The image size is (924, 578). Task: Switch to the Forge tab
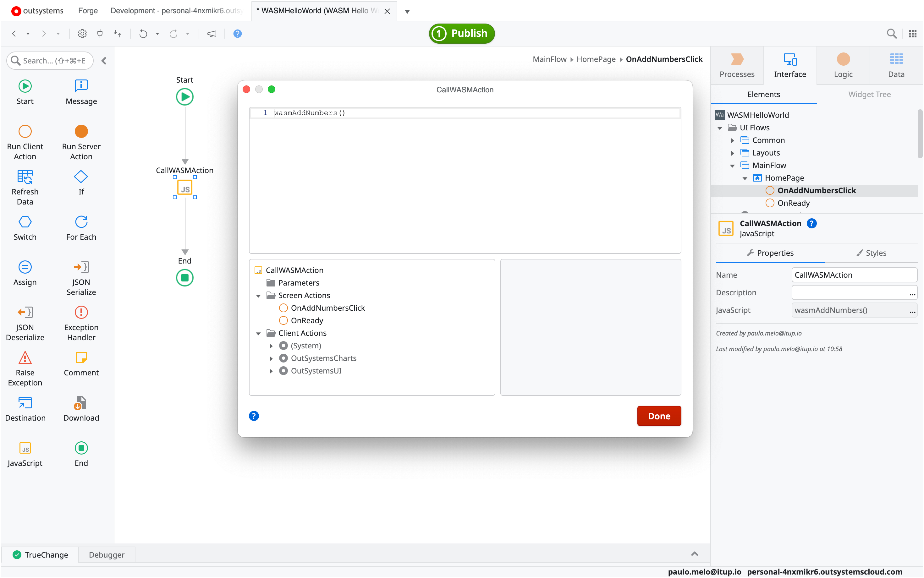[x=88, y=11]
